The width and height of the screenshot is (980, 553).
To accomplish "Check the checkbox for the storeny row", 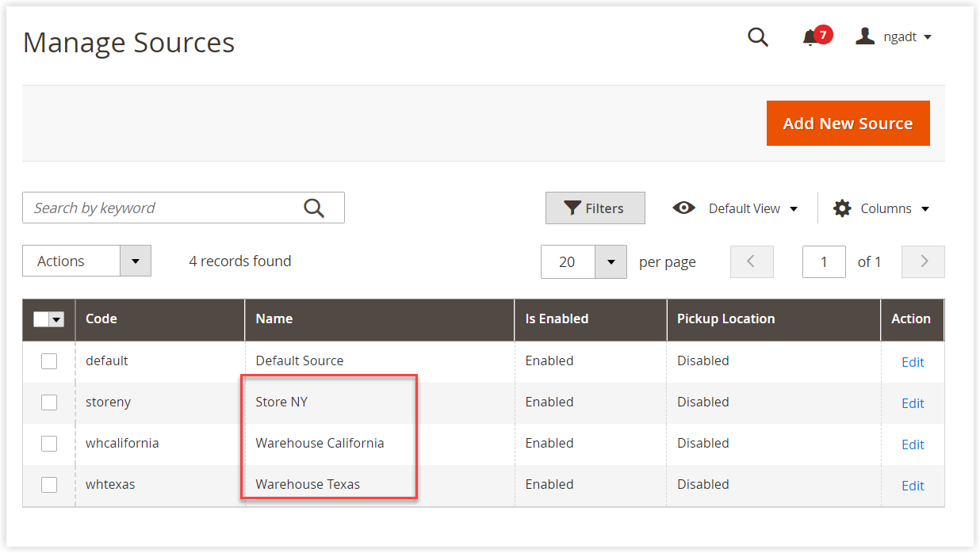I will [49, 402].
